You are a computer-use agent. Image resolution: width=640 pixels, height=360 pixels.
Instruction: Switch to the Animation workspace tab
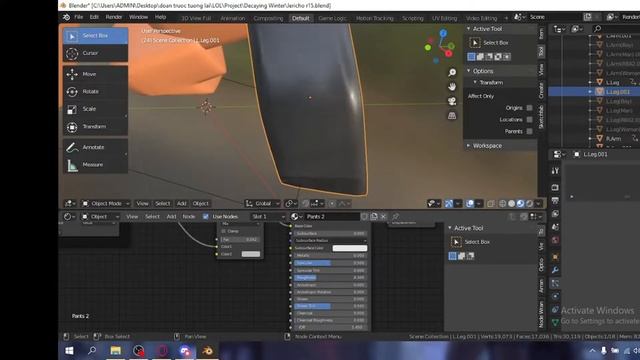pyautogui.click(x=233, y=18)
